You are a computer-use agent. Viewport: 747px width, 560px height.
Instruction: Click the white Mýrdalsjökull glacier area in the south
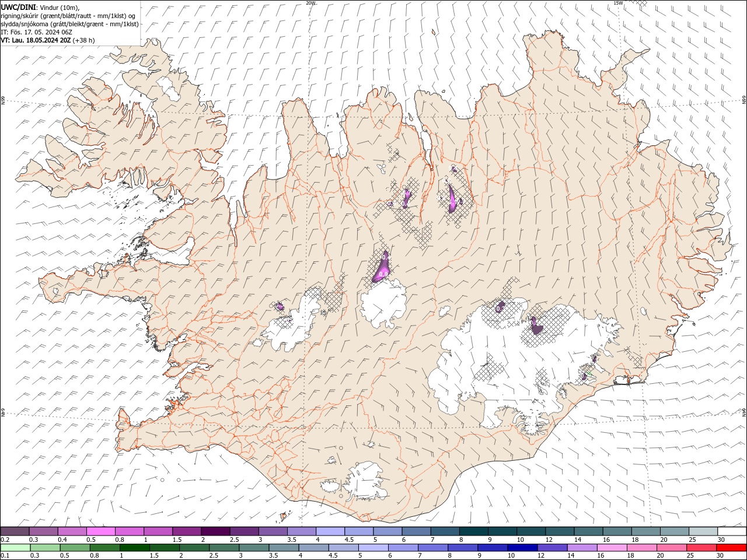point(366,481)
